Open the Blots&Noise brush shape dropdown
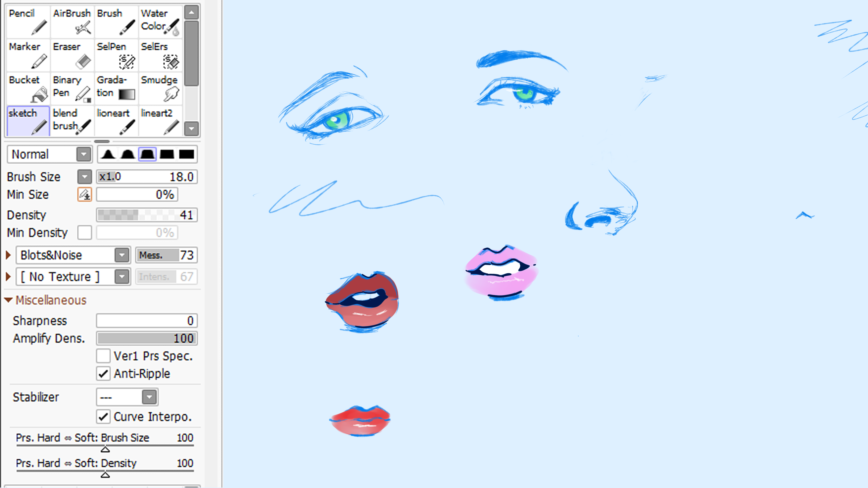The width and height of the screenshot is (868, 488). pos(122,255)
